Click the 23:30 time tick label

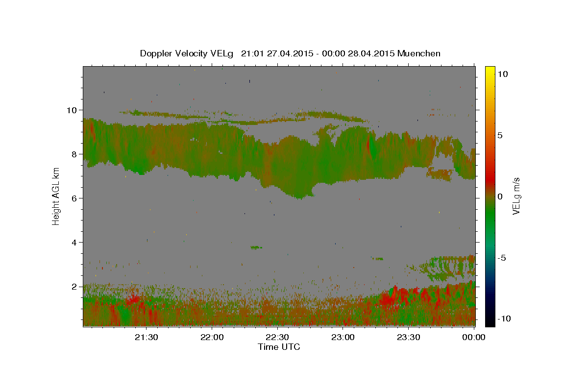click(409, 337)
